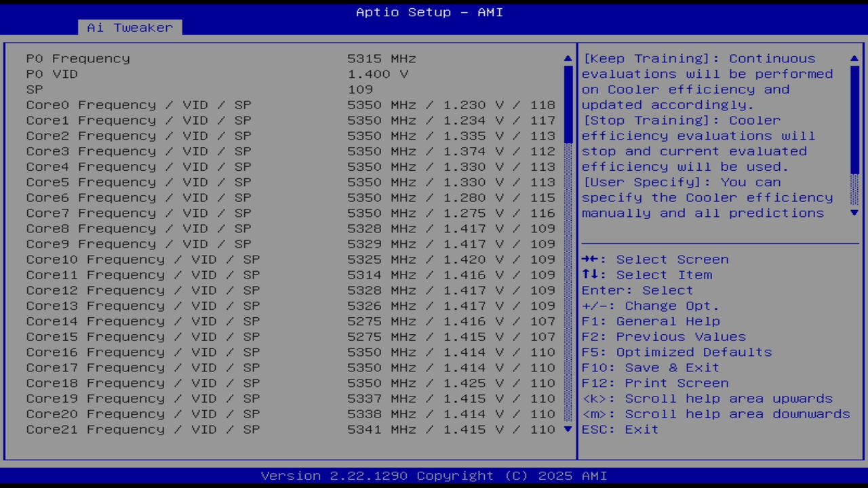Click the help area scrollbar track

[x=854, y=136]
